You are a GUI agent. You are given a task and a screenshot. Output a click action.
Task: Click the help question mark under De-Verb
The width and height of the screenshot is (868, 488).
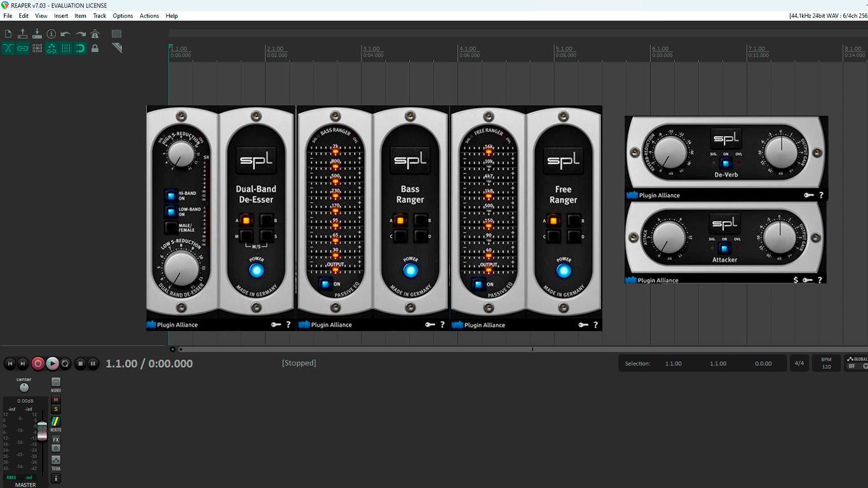coord(820,196)
